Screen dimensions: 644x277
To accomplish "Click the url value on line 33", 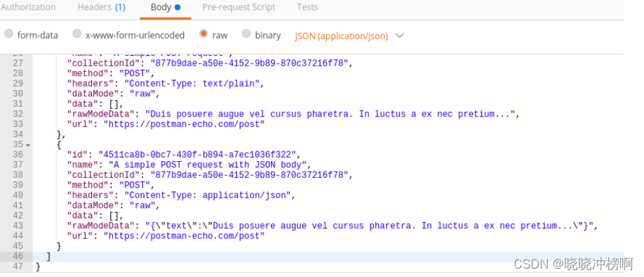I will click(x=184, y=124).
